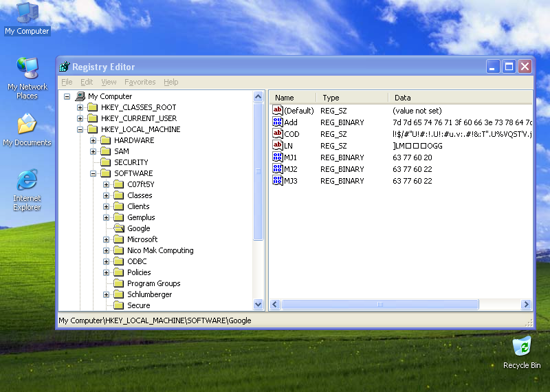Sort values by the Type column header

(352, 98)
